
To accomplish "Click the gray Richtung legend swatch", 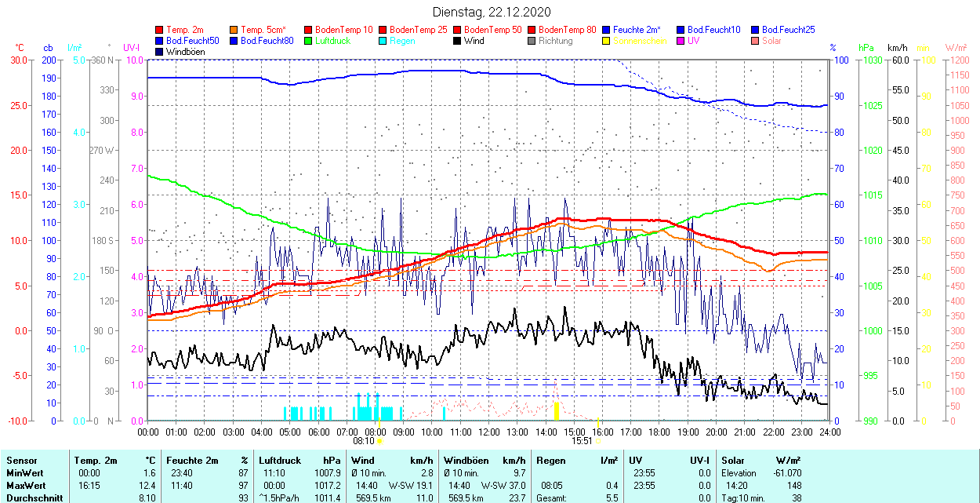I will [532, 41].
